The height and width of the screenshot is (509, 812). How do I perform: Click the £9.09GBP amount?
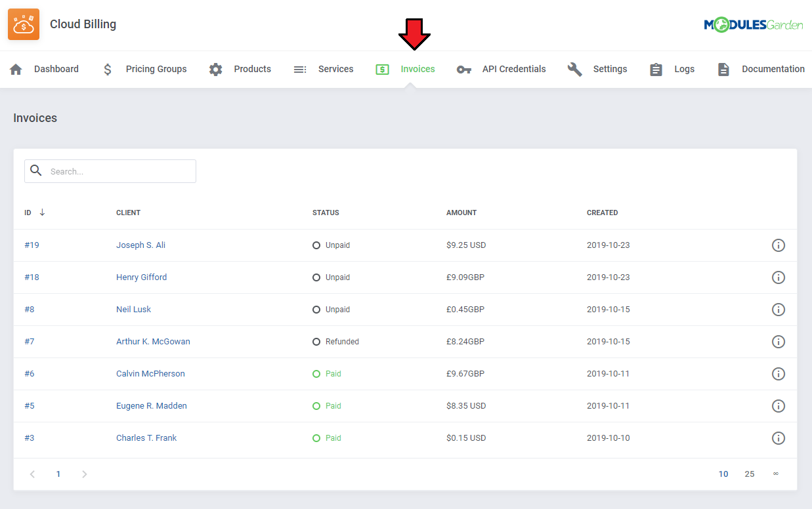click(x=465, y=277)
